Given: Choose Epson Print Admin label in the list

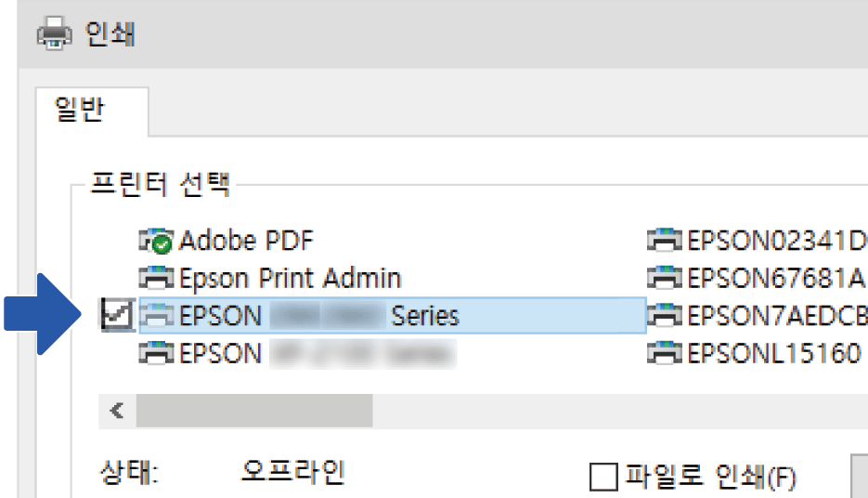Looking at the screenshot, I should pos(290,278).
